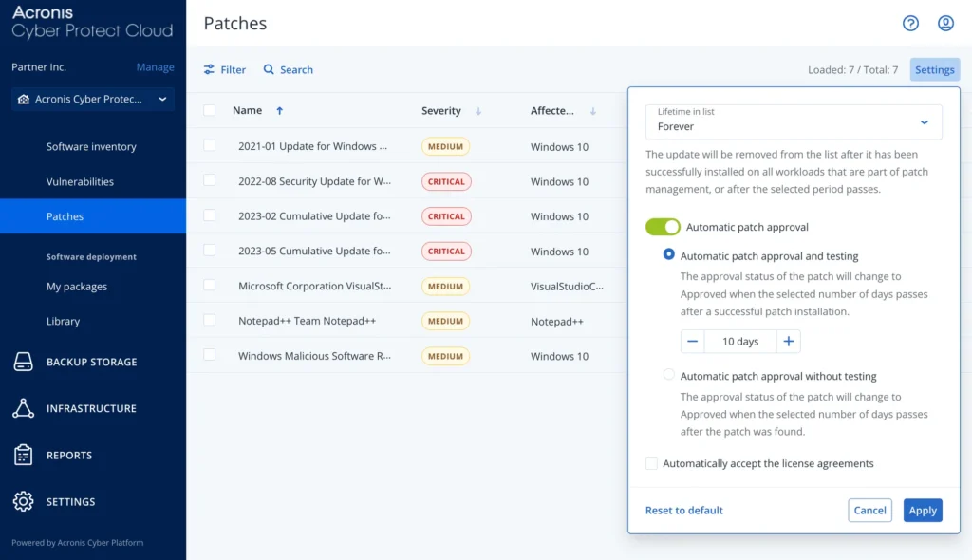Open the Reports section
Viewport: 972px width, 560px height.
pyautogui.click(x=71, y=455)
